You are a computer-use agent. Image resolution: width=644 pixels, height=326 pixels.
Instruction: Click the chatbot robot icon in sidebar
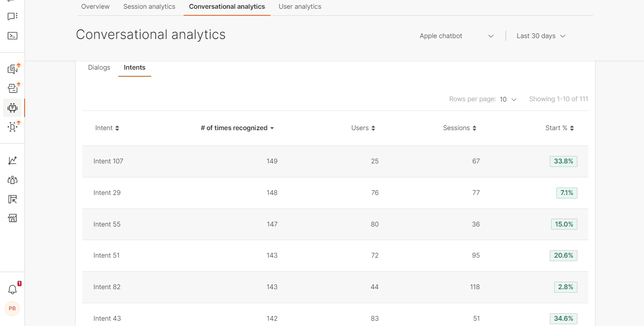click(x=12, y=108)
